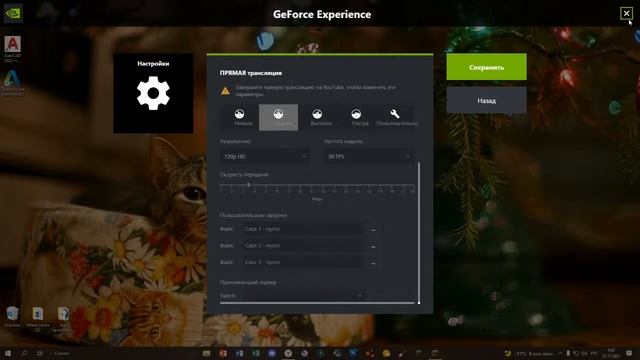
Task: Select the highlighted Medium quality preset
Action: pos(278,117)
